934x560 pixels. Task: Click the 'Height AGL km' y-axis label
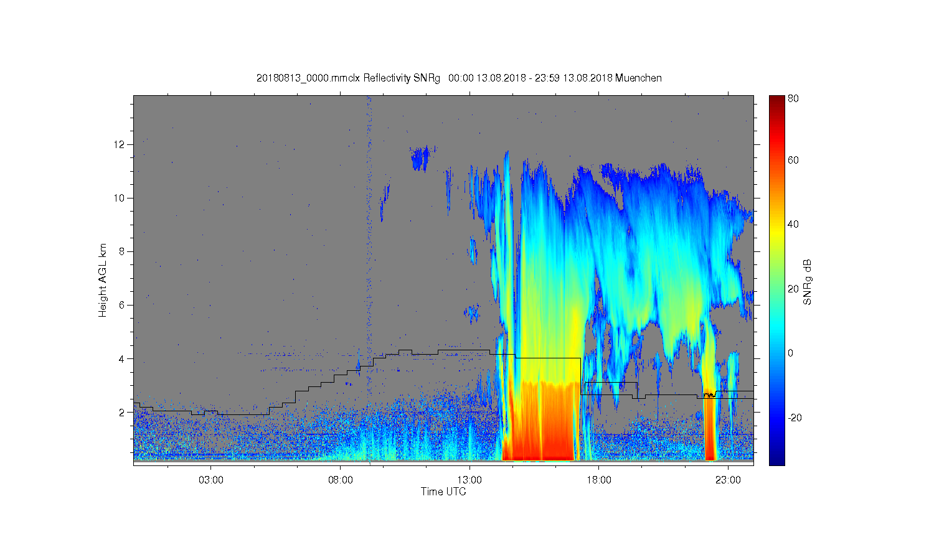point(103,280)
